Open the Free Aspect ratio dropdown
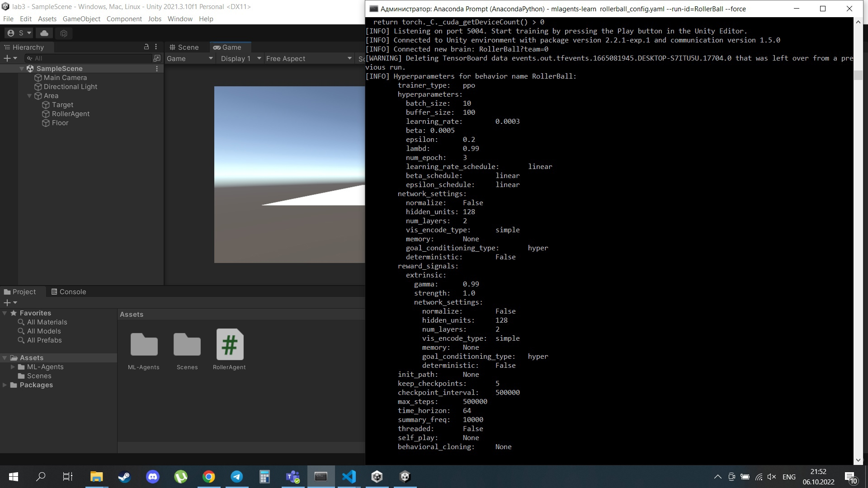This screenshot has width=868, height=488. coord(309,59)
